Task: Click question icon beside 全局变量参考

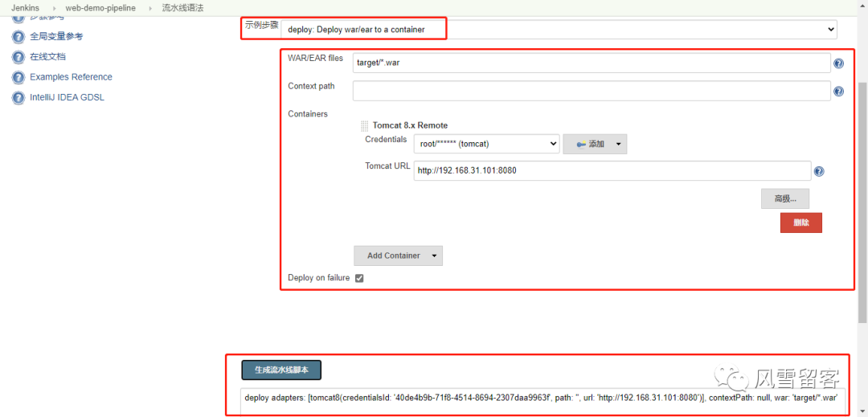Action: [x=18, y=37]
